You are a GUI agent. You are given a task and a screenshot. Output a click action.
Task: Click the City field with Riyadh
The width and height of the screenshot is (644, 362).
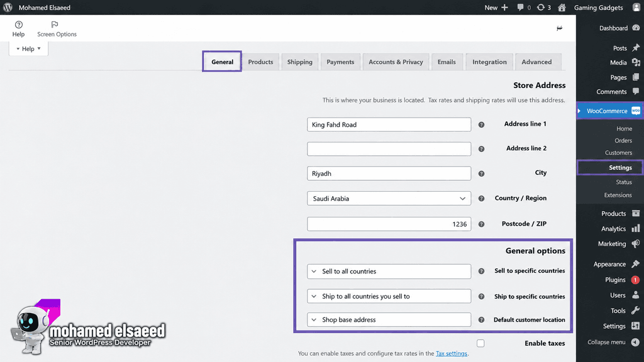[389, 173]
